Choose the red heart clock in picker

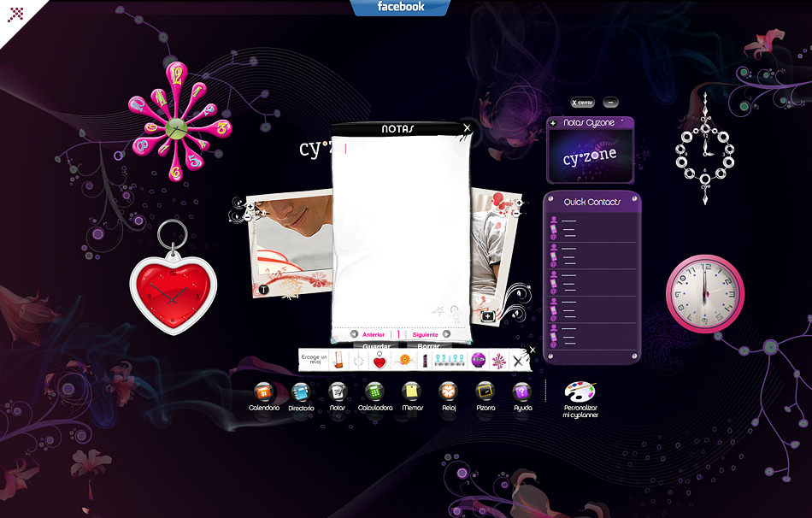coord(380,360)
